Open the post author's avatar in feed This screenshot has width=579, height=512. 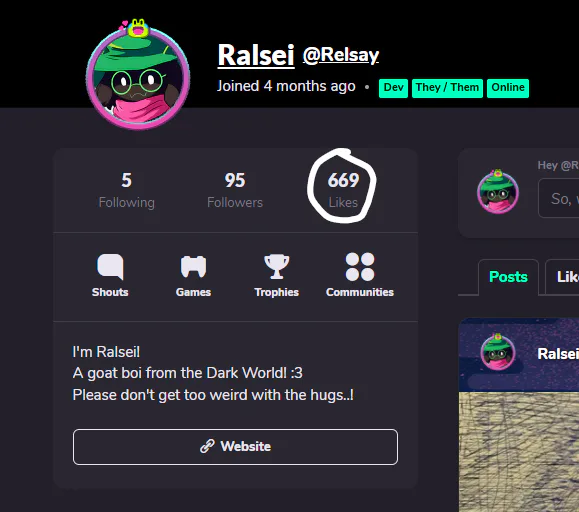498,352
